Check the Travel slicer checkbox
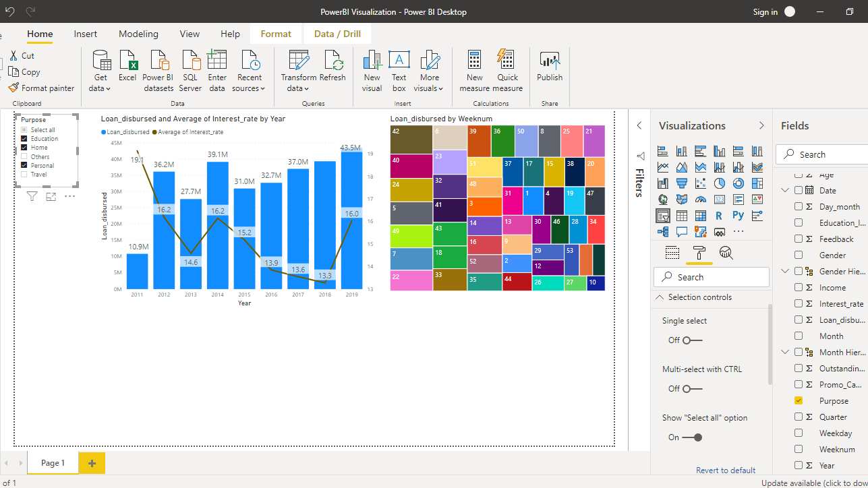868x488 pixels. pyautogui.click(x=24, y=175)
